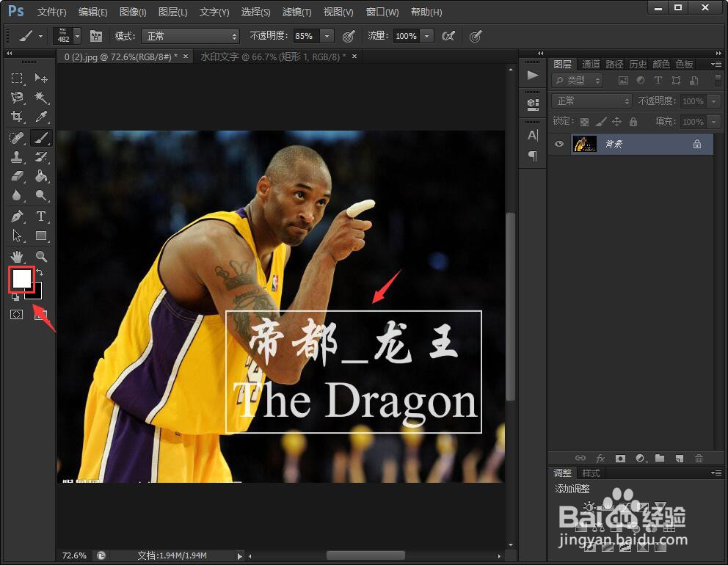Switch to 水印文字 document tab
The height and width of the screenshot is (565, 728).
(x=273, y=56)
